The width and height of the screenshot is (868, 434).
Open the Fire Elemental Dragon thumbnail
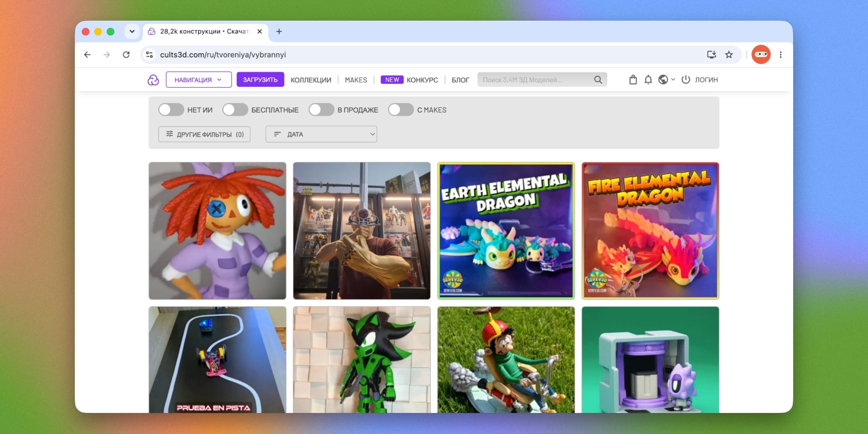coord(650,231)
